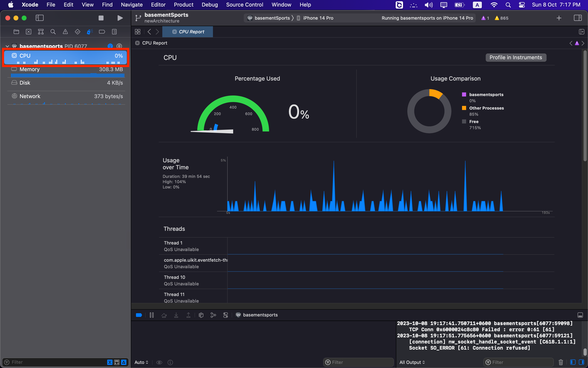Open the Editor menu
588x368 pixels.
point(158,5)
